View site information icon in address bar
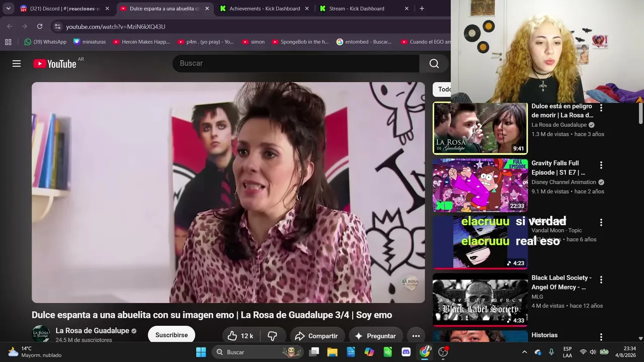644x362 pixels. [57, 27]
